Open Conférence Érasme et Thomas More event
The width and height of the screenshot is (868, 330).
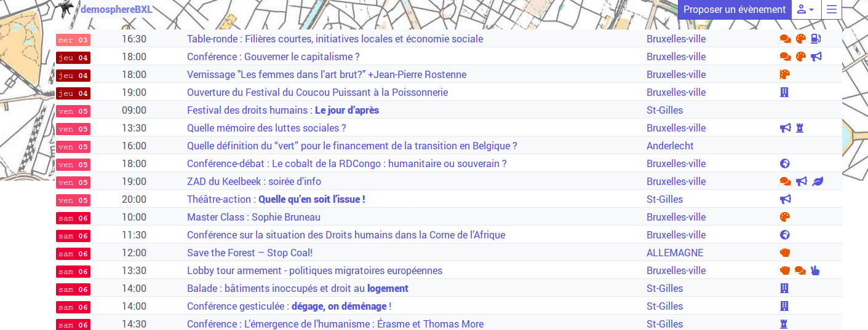(335, 324)
